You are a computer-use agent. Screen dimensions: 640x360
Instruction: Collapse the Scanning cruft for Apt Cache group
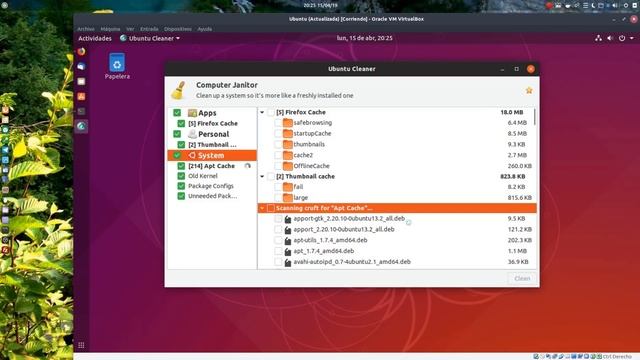pos(262,208)
